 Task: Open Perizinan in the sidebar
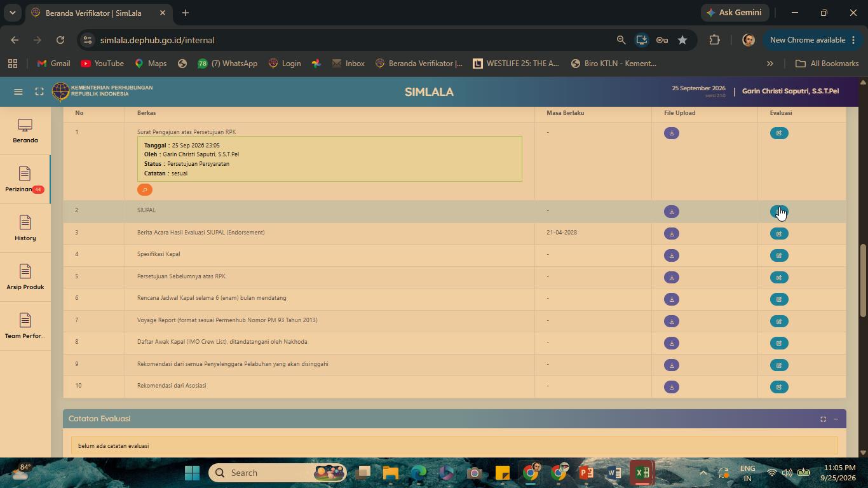tap(25, 179)
